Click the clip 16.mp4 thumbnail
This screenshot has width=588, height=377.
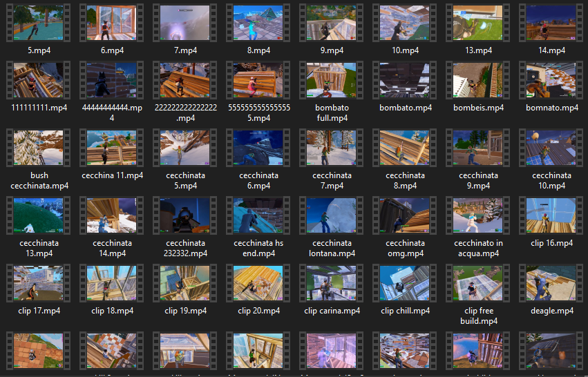[x=551, y=215]
